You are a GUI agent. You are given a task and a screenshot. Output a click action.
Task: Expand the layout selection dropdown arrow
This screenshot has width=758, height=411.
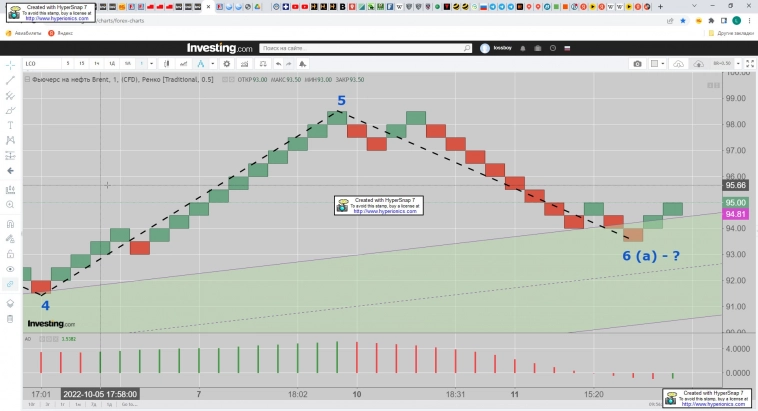pos(663,64)
